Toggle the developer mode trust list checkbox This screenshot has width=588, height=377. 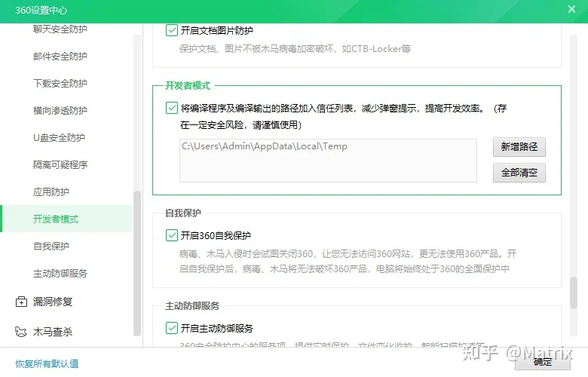point(171,108)
